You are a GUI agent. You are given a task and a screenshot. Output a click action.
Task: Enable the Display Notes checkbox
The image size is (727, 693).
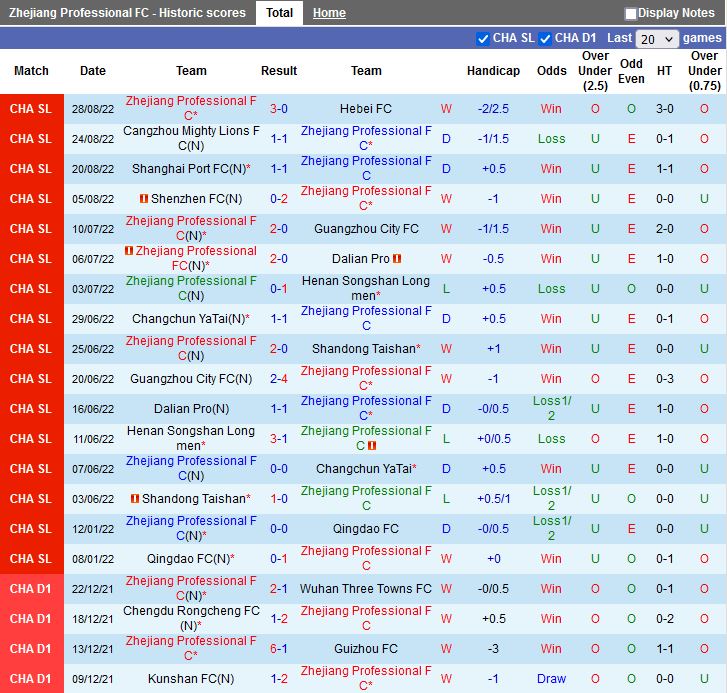631,14
